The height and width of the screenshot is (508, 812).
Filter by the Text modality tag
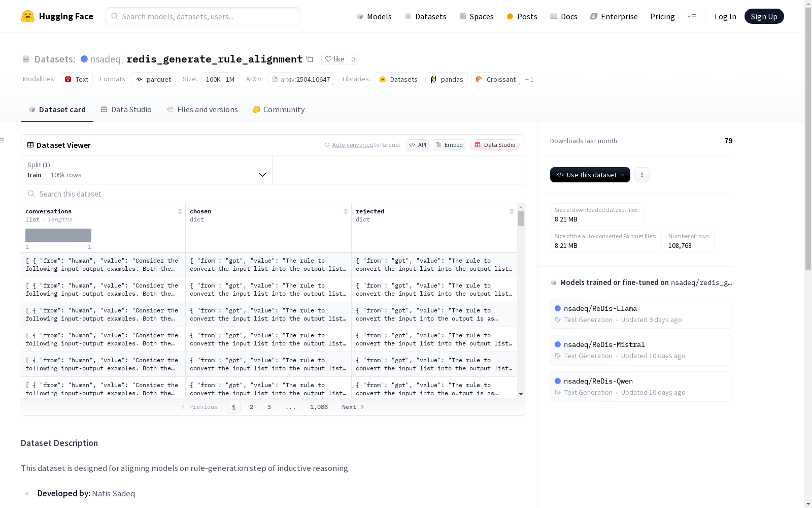point(76,79)
